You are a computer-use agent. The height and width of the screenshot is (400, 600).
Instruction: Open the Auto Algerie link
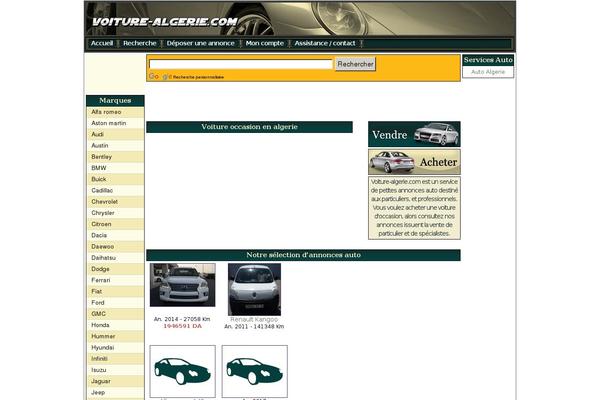pos(488,72)
